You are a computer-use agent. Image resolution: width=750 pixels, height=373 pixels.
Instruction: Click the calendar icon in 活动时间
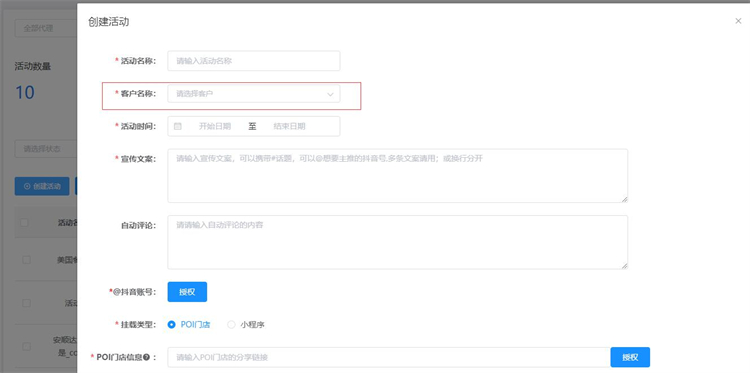pos(177,126)
